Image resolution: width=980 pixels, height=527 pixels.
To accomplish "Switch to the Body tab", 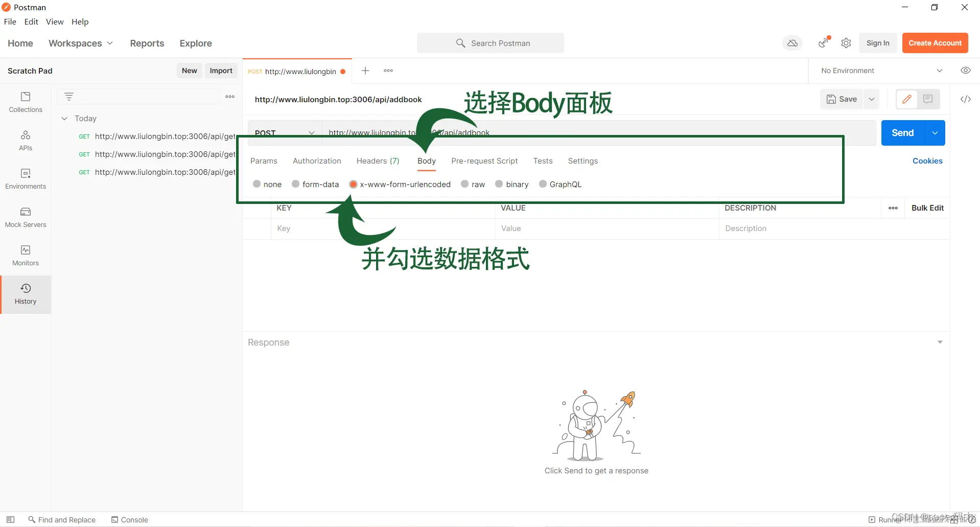I will pos(427,161).
